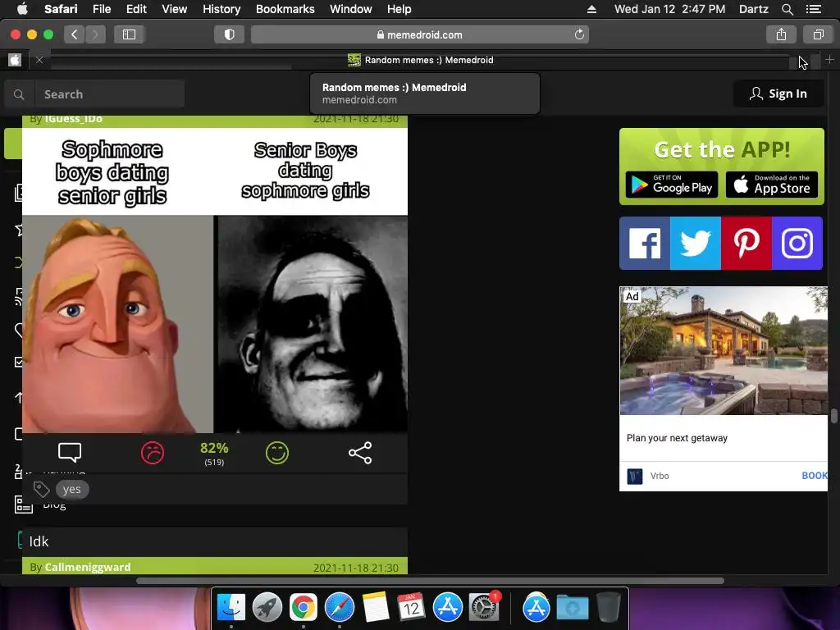Select the 'yes' tag

point(72,489)
